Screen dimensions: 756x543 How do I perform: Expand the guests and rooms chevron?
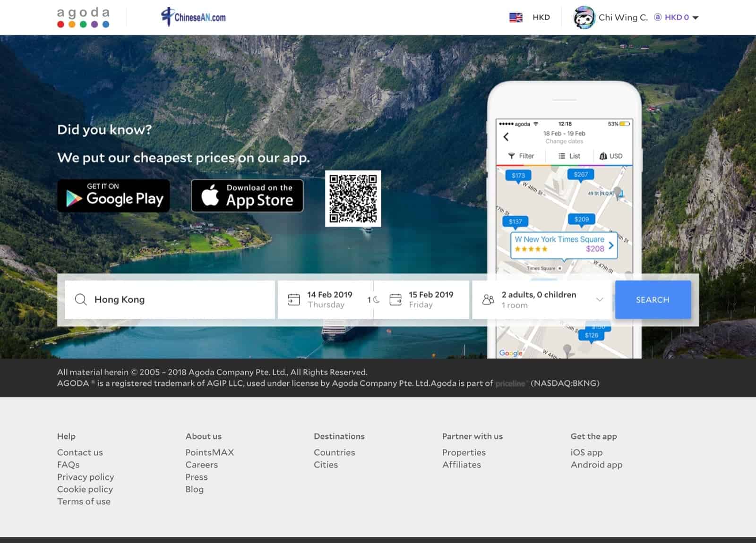[600, 299]
